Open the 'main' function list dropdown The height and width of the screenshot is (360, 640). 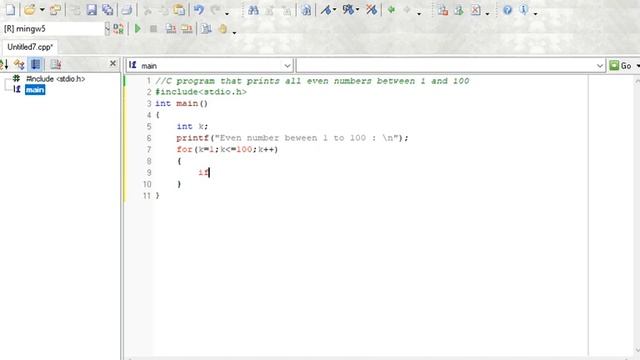click(287, 66)
